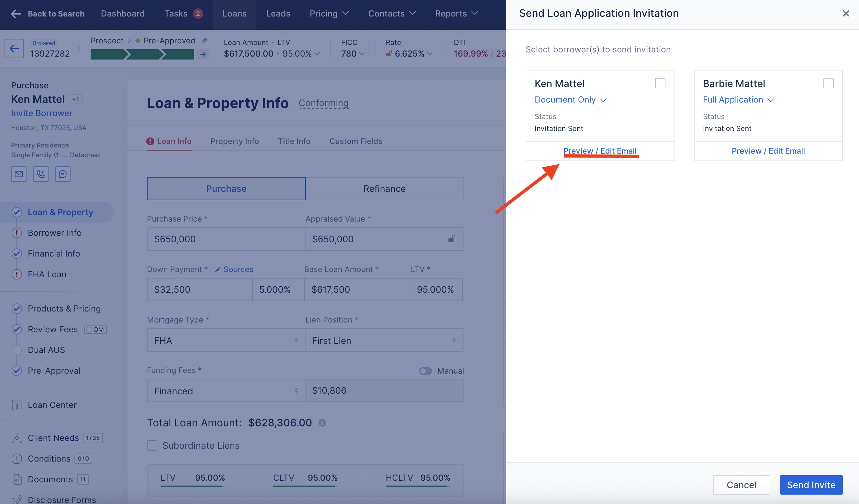Click the lock icon in Appraised Value field
Image resolution: width=859 pixels, height=504 pixels.
pyautogui.click(x=452, y=239)
